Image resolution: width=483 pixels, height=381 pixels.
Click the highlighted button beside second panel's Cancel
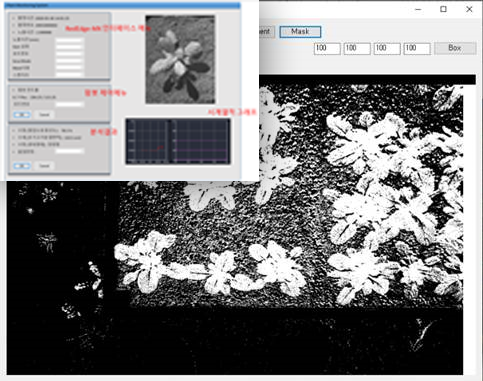click(22, 115)
